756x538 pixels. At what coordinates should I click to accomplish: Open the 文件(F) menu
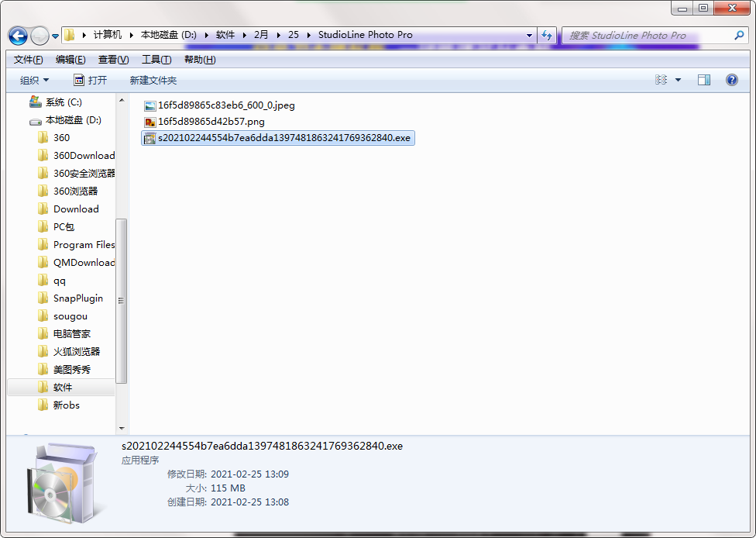[28, 60]
